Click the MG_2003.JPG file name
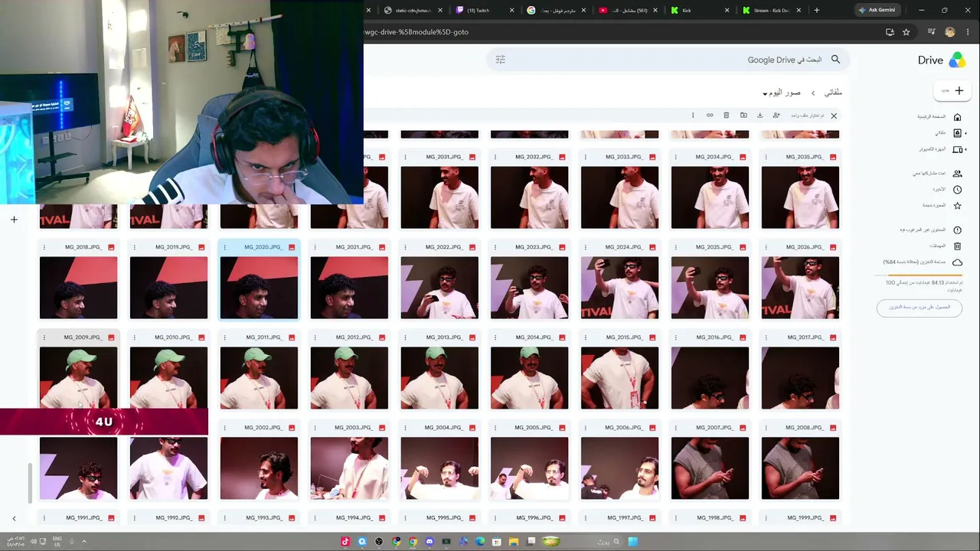Screen dimensions: 980x551 [353, 428]
